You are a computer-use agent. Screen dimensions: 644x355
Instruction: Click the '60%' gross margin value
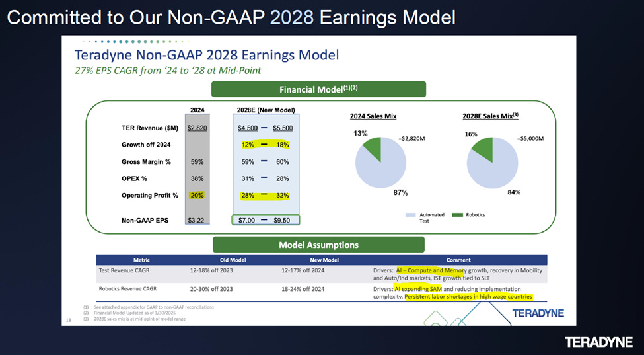pyautogui.click(x=283, y=162)
